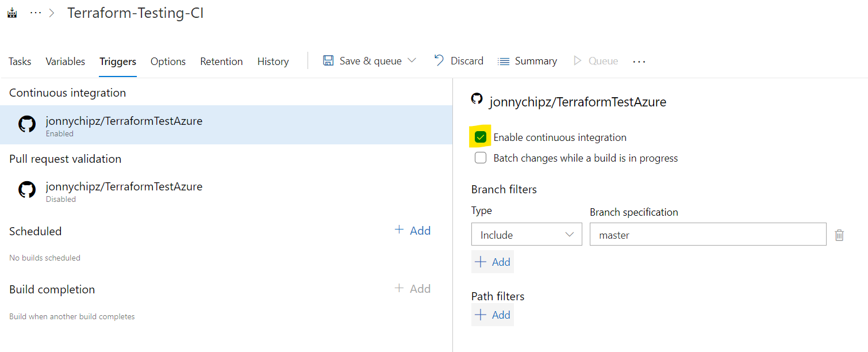The width and height of the screenshot is (868, 352).
Task: Open the Include branch filter type dropdown
Action: [527, 235]
